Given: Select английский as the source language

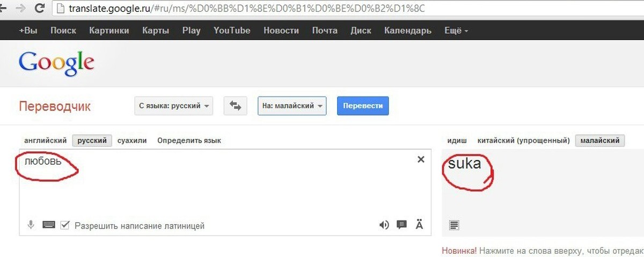Looking at the screenshot, I should tap(45, 141).
